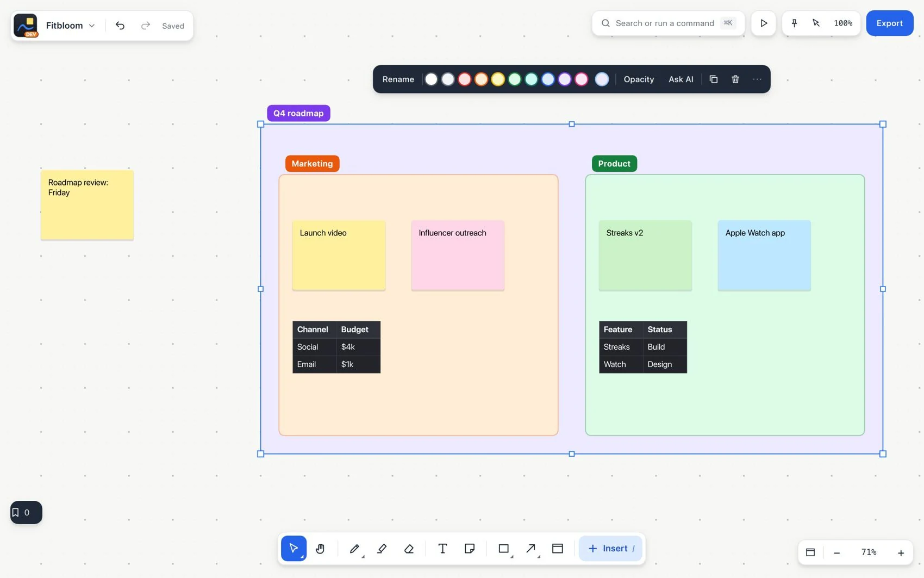The image size is (924, 578).
Task: Select the Marketing frame label
Action: pos(312,164)
